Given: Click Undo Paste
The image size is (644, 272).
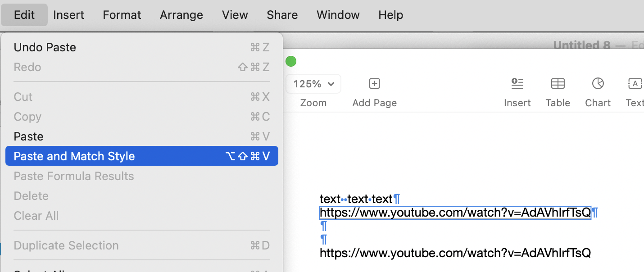Looking at the screenshot, I should (x=45, y=47).
